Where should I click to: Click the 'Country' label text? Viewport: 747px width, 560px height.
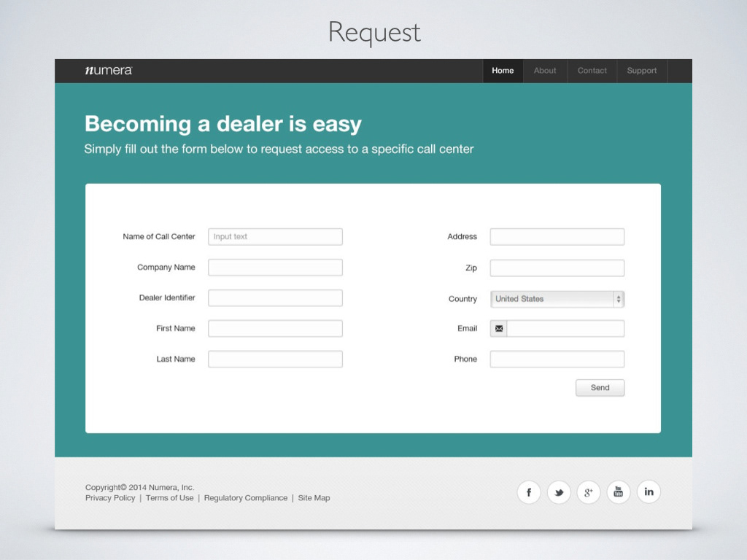pyautogui.click(x=462, y=299)
